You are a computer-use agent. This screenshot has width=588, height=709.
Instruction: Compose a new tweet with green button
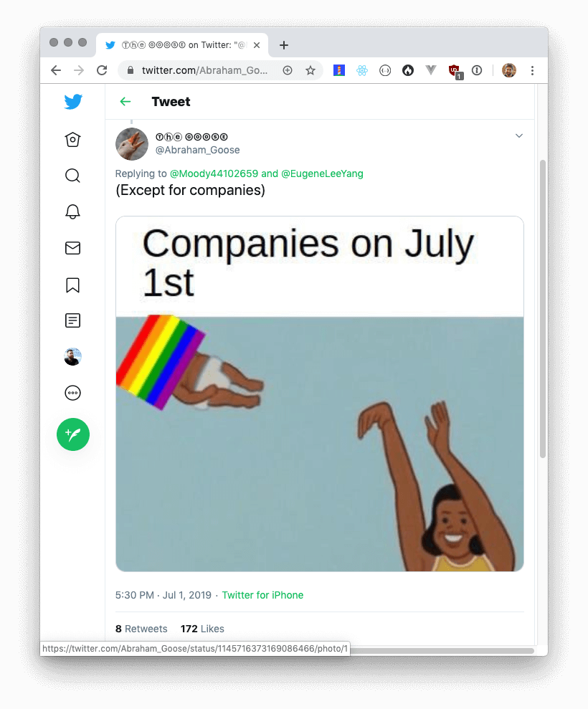coord(73,434)
